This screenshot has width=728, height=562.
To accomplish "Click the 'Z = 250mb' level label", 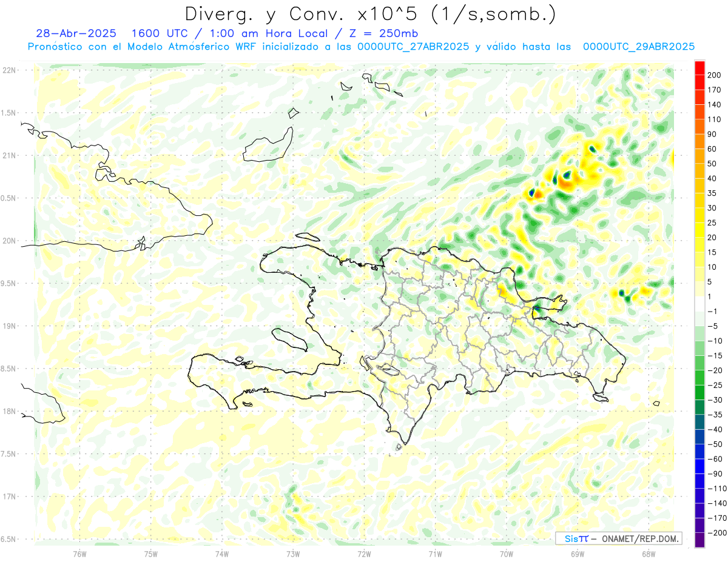I will click(x=383, y=33).
